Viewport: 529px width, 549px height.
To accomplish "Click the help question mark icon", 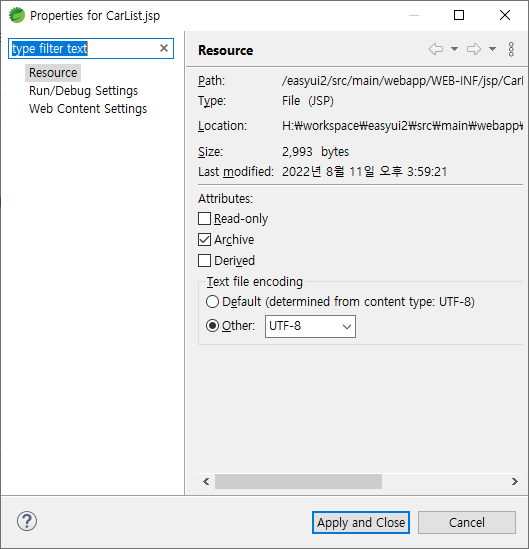I will point(27,521).
